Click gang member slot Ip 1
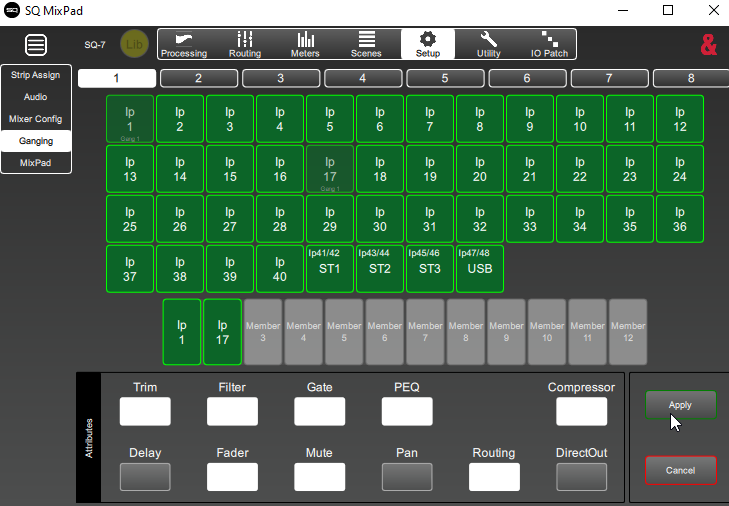This screenshot has width=729, height=506. 182,332
